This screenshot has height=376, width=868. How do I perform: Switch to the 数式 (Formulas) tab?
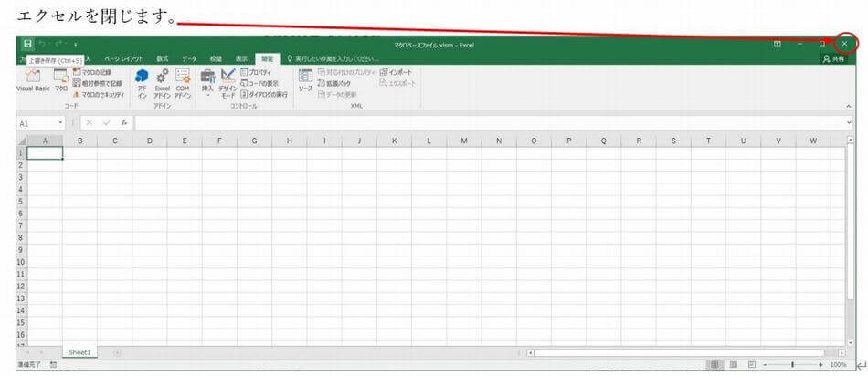click(x=163, y=58)
